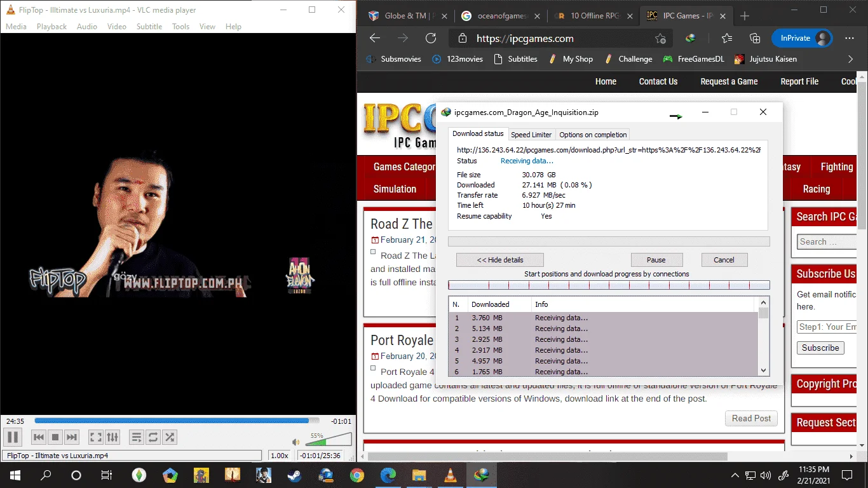Open File Explorer from the taskbar
Image resolution: width=868 pixels, height=488 pixels.
419,475
